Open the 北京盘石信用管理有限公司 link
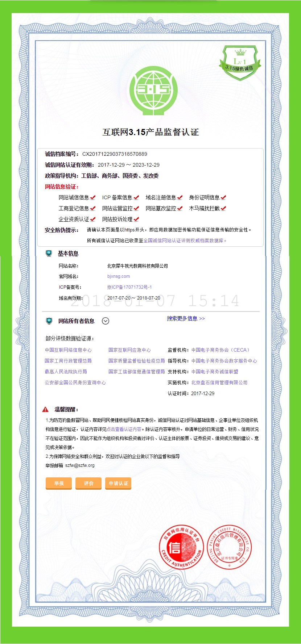This screenshot has height=644, width=301. (219, 383)
